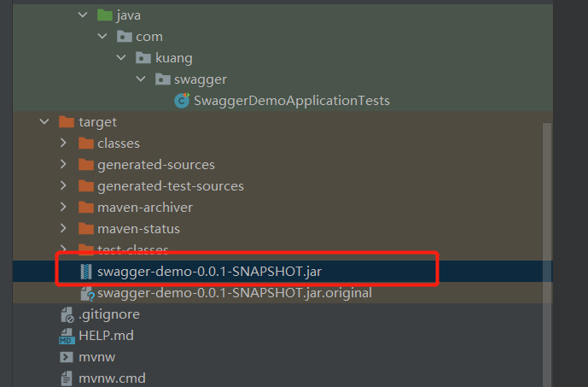Viewport: 588px width, 387px height.
Task: Select the swagger package name
Action: pos(201,79)
